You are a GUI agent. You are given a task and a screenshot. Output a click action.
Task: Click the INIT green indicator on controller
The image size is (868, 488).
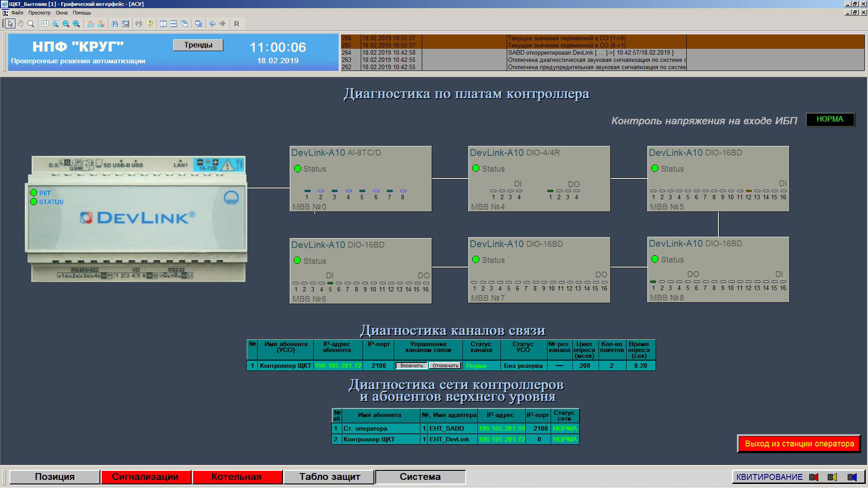click(33, 192)
